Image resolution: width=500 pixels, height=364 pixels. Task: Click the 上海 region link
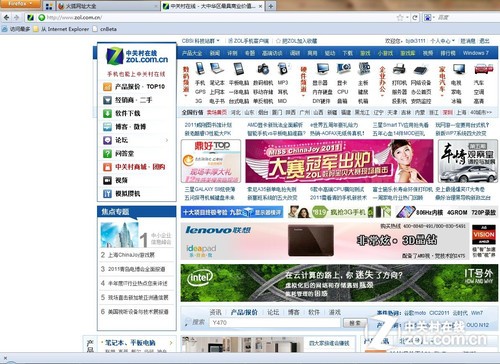click(461, 113)
